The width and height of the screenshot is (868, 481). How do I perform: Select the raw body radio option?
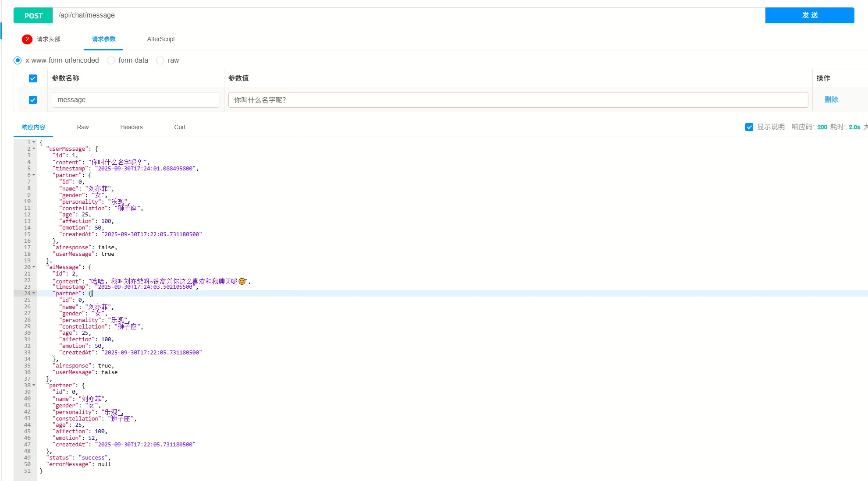[160, 60]
